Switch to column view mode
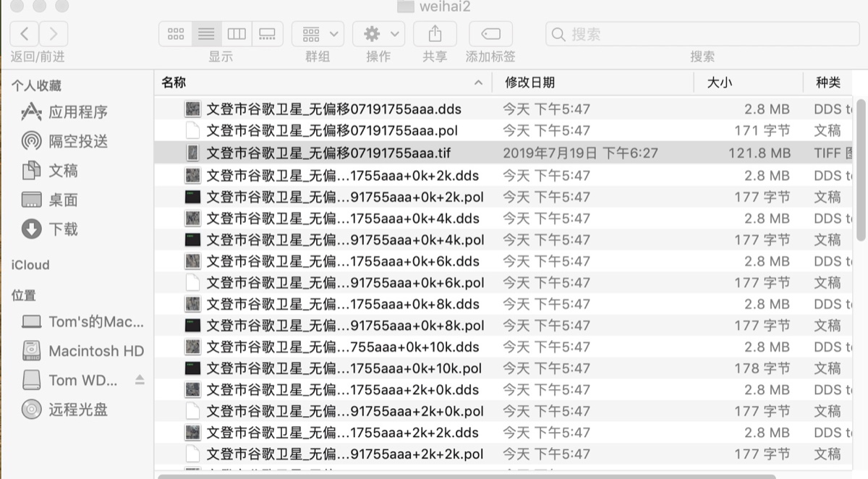868x479 pixels. 237,34
